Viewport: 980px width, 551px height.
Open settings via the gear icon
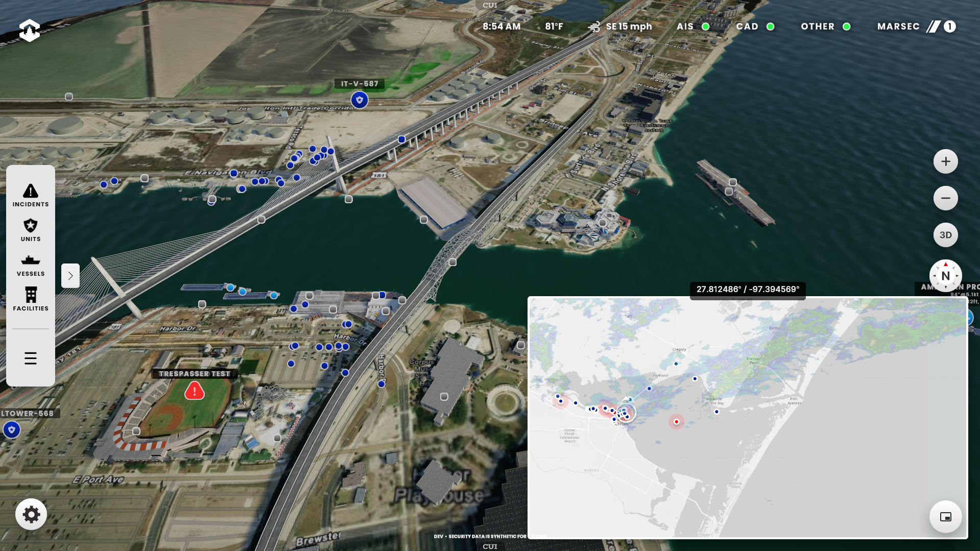(x=31, y=514)
